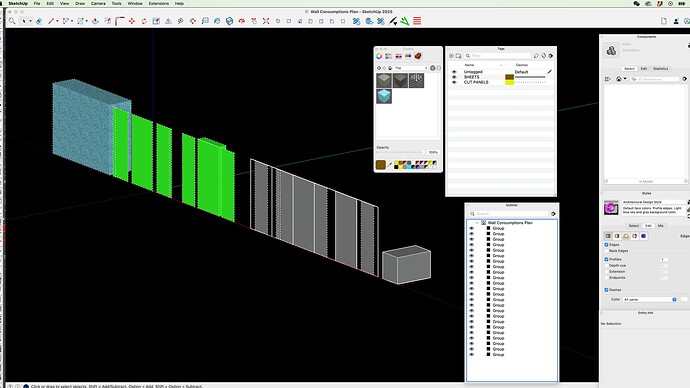This screenshot has height=388, width=690.
Task: Uncheck the Dashes checkbox in Styles
Action: 606,289
